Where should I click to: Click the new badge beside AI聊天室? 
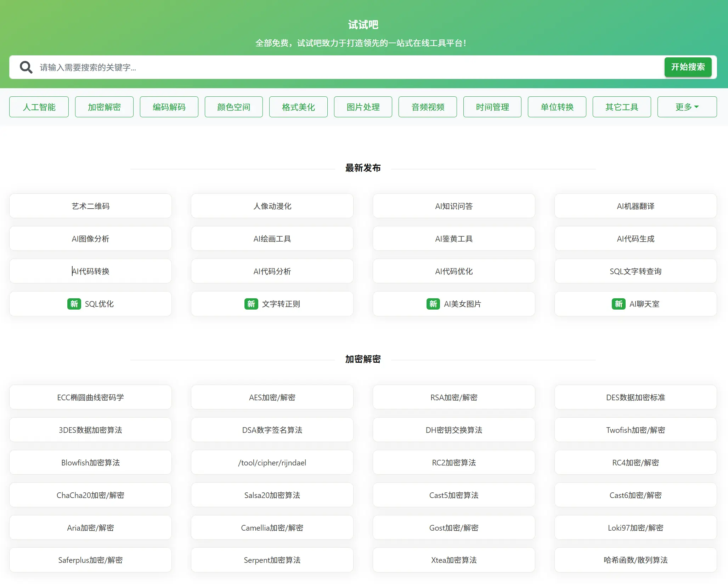point(618,304)
